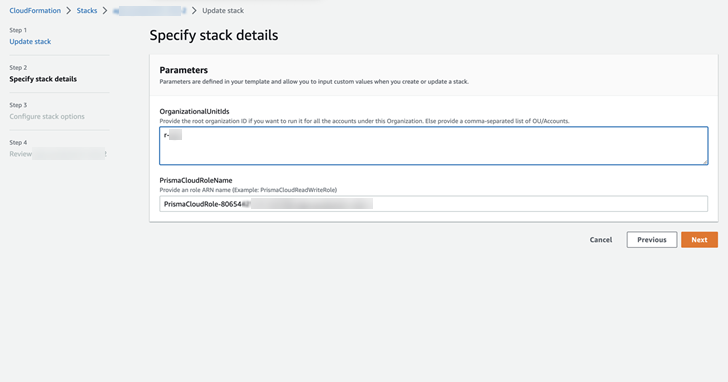
Task: Select Configure stack options step
Action: 47,117
